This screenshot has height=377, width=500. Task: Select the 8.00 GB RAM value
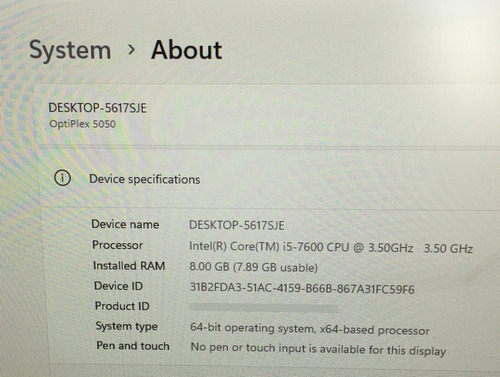(253, 267)
